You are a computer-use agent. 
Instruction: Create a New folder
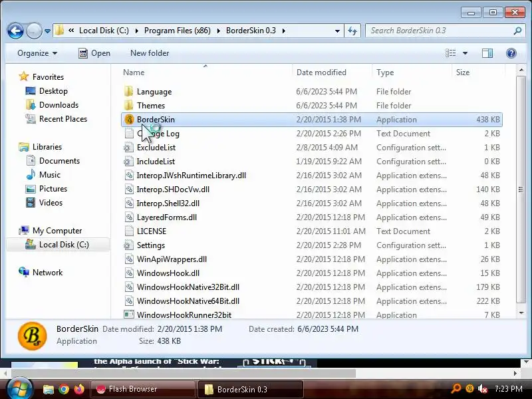point(150,53)
